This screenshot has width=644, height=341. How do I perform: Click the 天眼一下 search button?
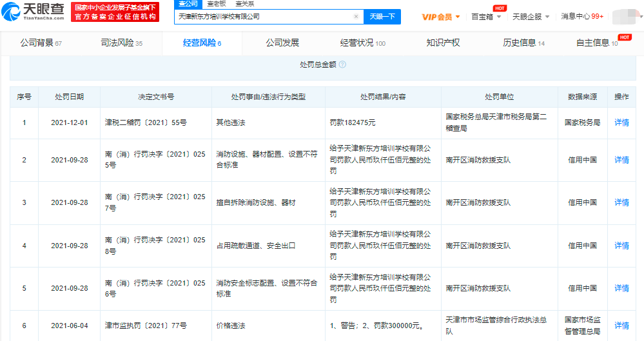382,16
